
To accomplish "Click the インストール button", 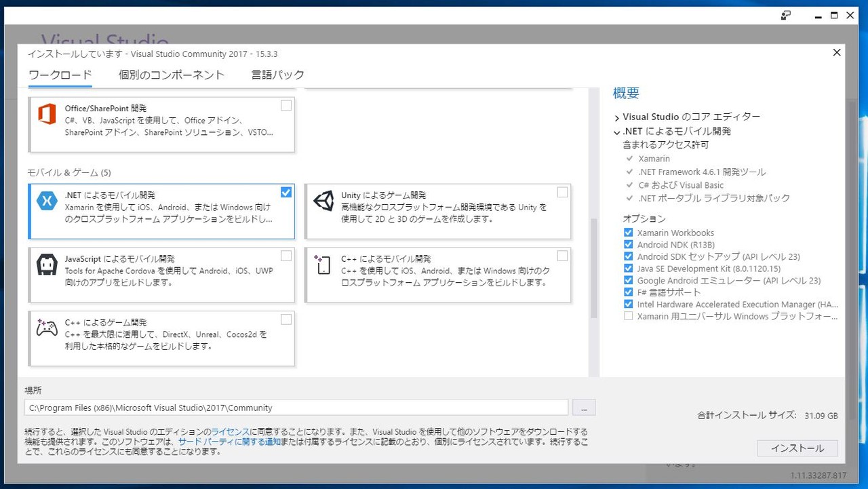I will coord(797,448).
